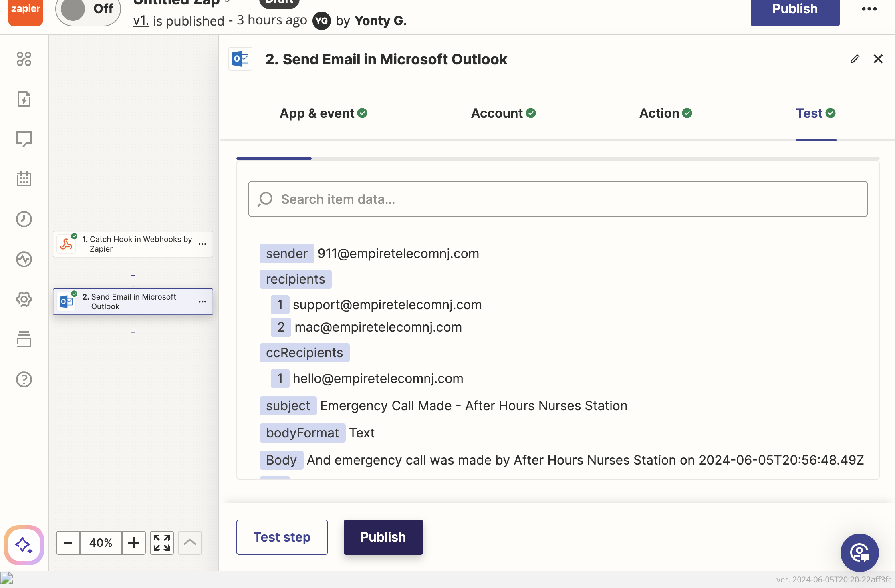Viewport: 895px width, 588px height.
Task: Switch to App & event tab
Action: pos(323,113)
